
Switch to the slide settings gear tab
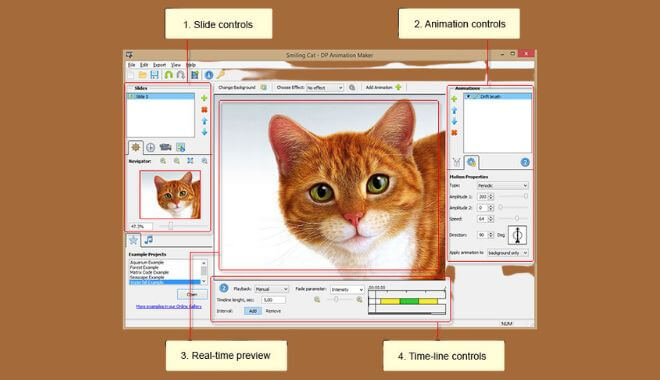click(136, 147)
